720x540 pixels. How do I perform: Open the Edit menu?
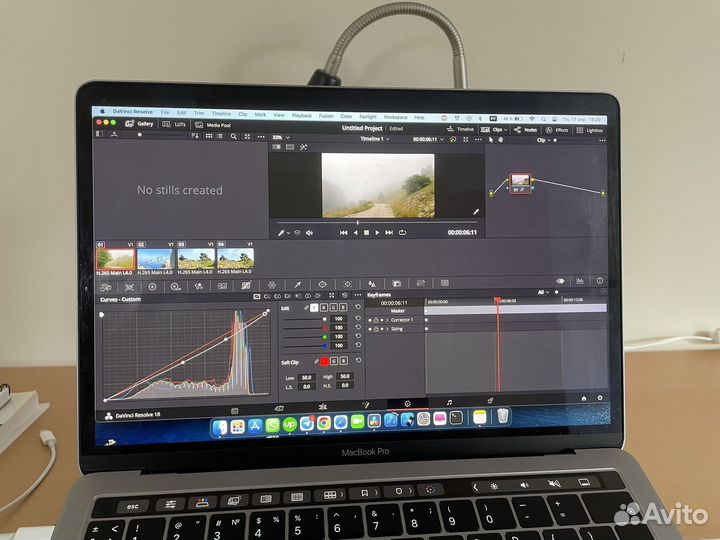click(182, 112)
